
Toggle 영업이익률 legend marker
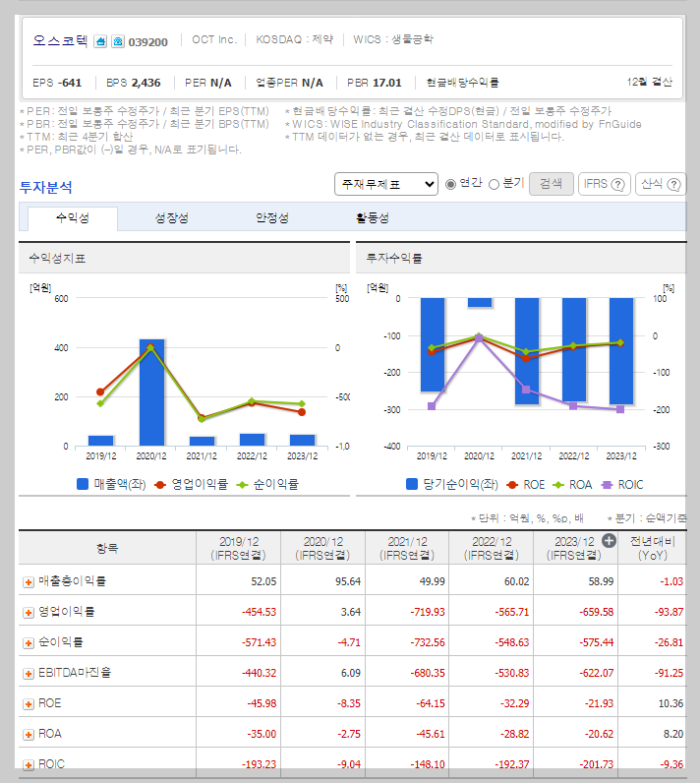click(160, 484)
